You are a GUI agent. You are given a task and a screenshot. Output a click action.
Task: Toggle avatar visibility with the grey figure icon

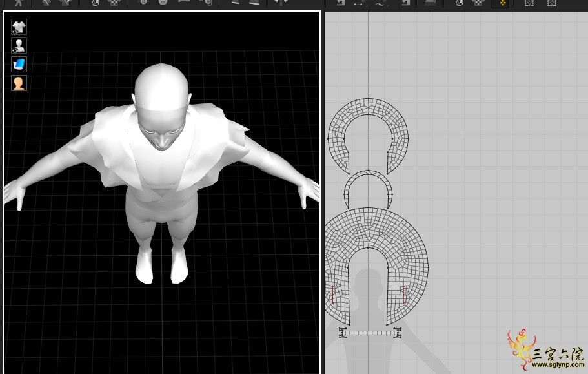19,46
